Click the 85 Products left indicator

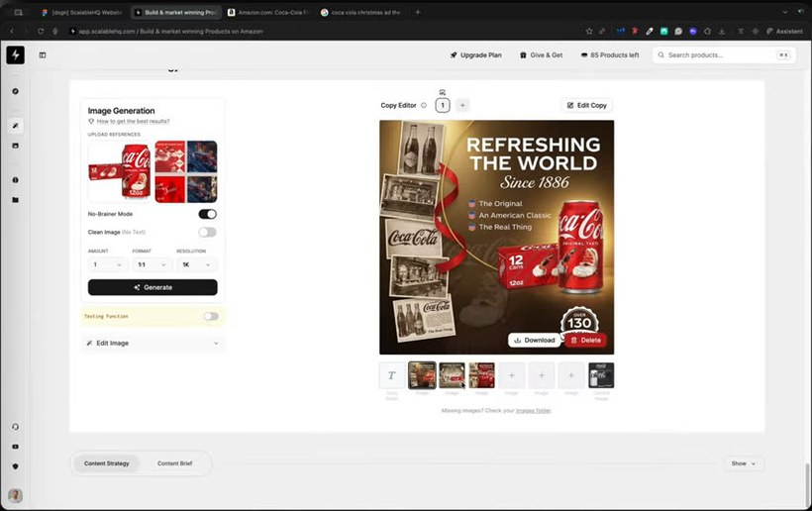[610, 54]
